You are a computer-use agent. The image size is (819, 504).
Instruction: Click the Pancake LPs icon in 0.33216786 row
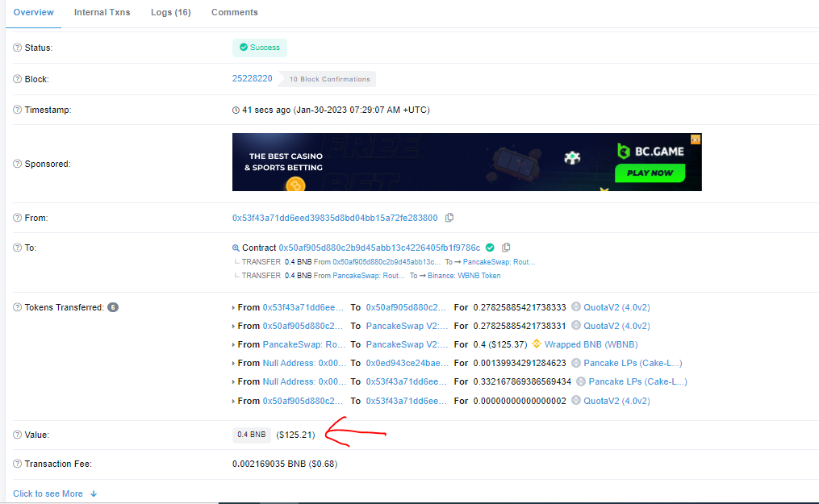pos(581,381)
